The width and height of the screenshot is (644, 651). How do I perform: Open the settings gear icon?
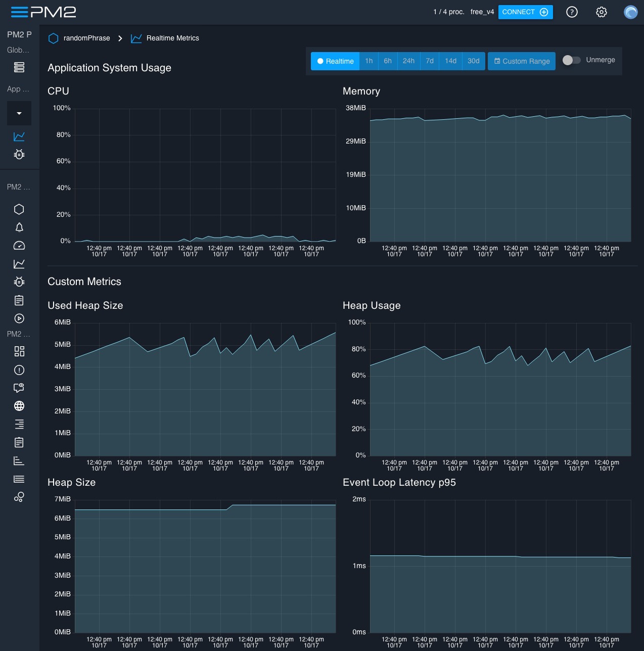pyautogui.click(x=601, y=12)
